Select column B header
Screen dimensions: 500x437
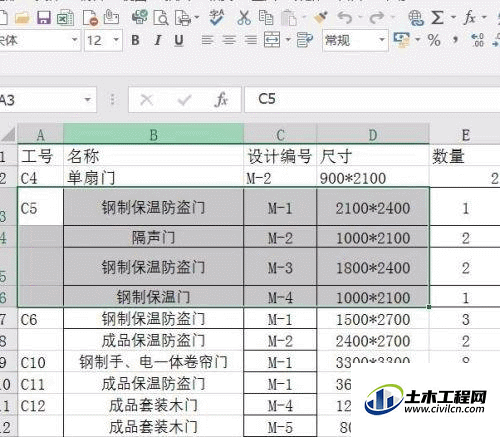153,135
